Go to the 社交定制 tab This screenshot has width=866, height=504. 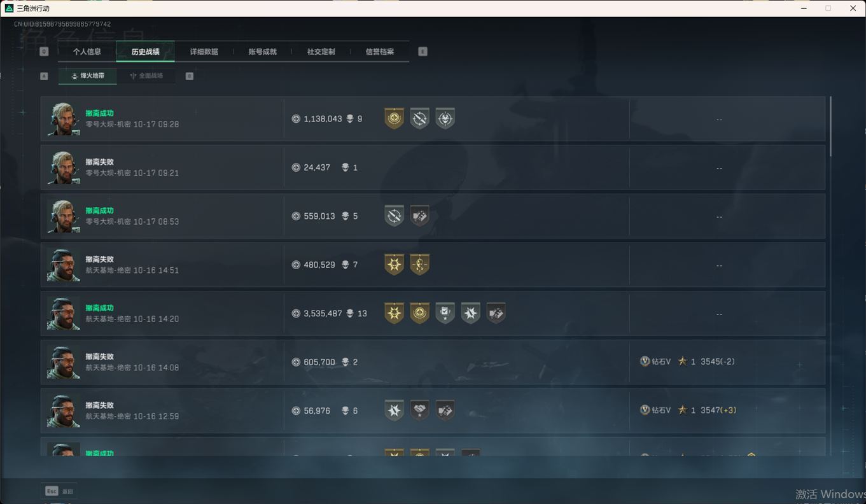pyautogui.click(x=321, y=52)
